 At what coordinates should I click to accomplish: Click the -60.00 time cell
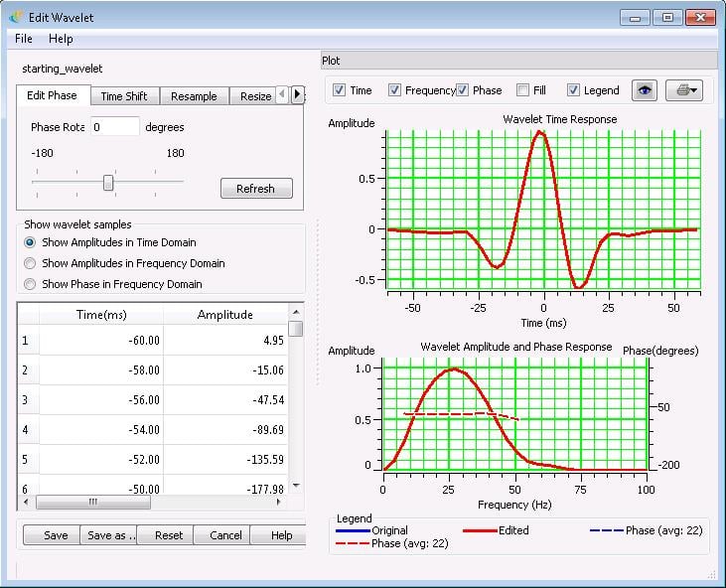point(101,341)
